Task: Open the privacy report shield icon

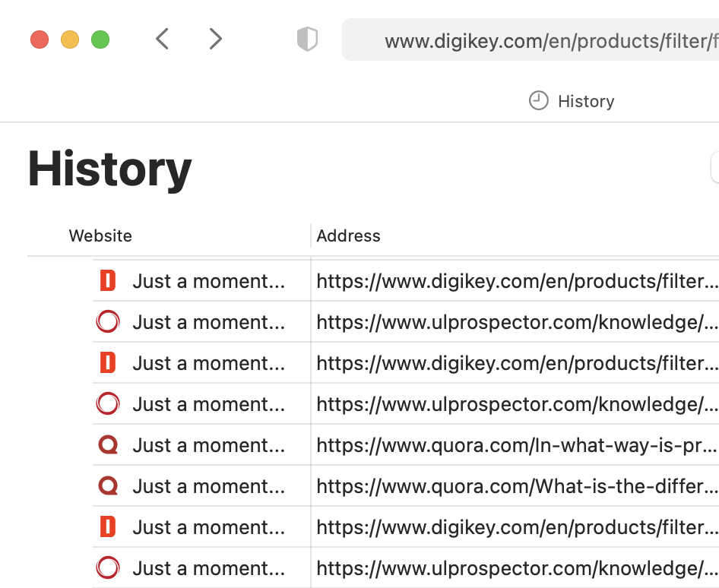Action: (x=307, y=40)
